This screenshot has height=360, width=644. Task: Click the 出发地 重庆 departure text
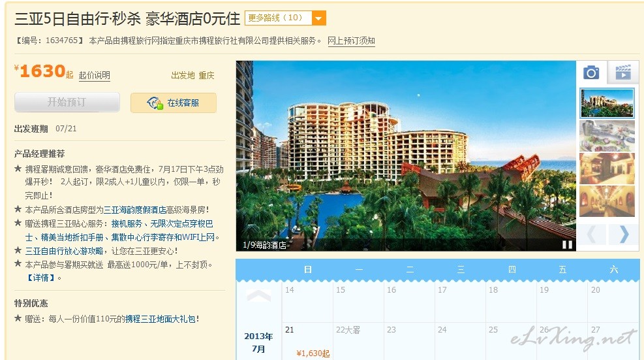point(192,75)
